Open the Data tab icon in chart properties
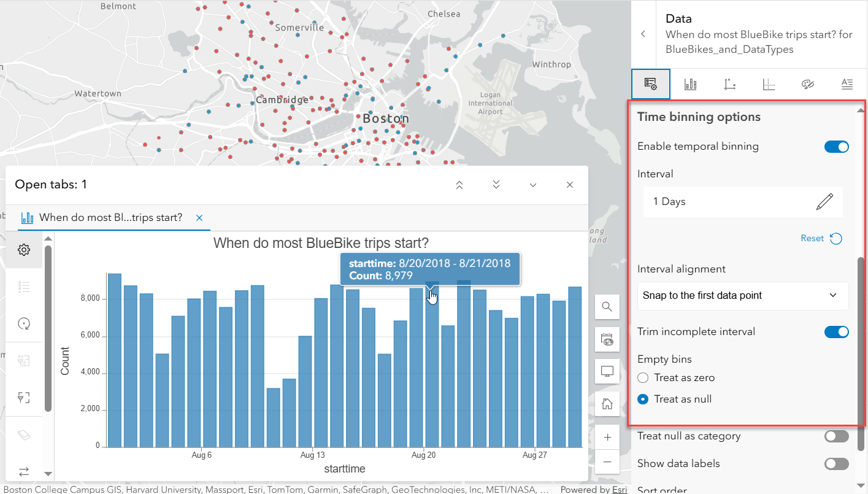868x494 pixels. pos(651,85)
